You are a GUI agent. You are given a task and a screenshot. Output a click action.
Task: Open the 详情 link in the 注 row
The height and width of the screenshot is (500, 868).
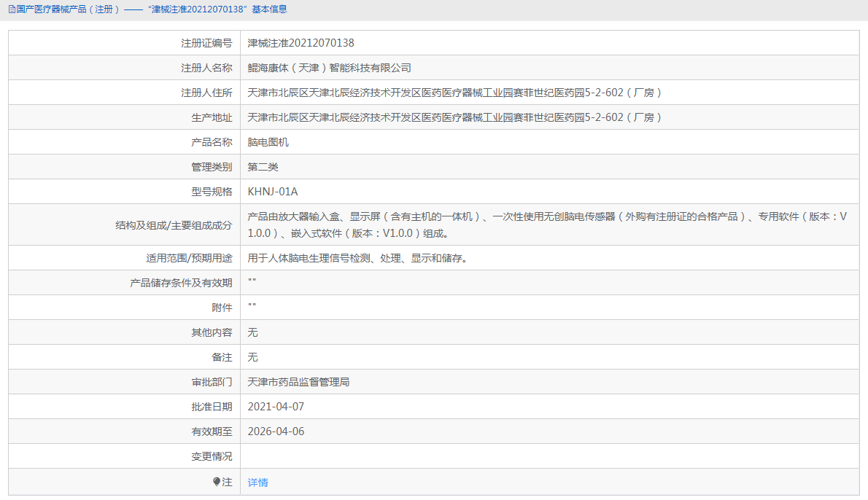[258, 482]
